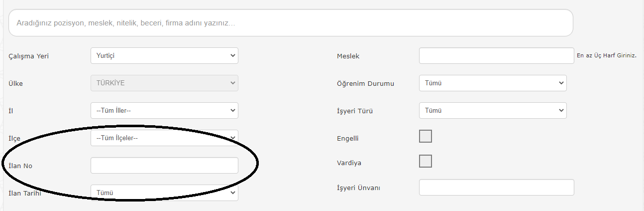The width and height of the screenshot is (644, 211).
Task: Expand the İl dropdown with Tüm İller
Action: click(164, 111)
